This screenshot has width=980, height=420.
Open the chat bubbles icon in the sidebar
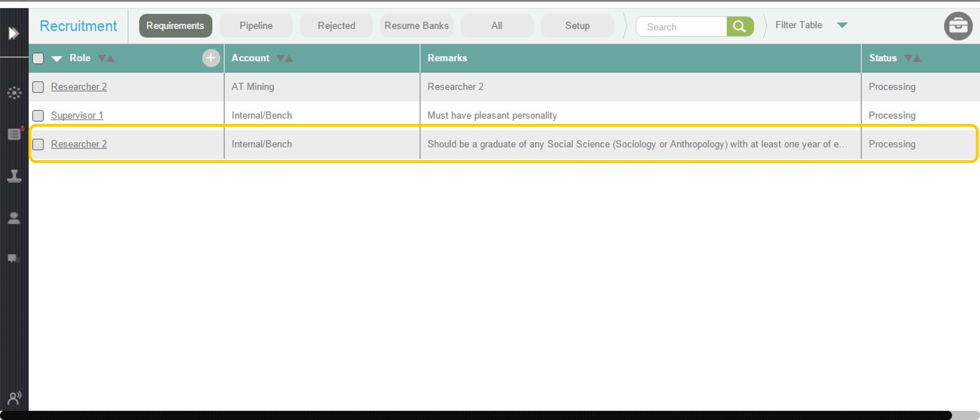[x=14, y=259]
